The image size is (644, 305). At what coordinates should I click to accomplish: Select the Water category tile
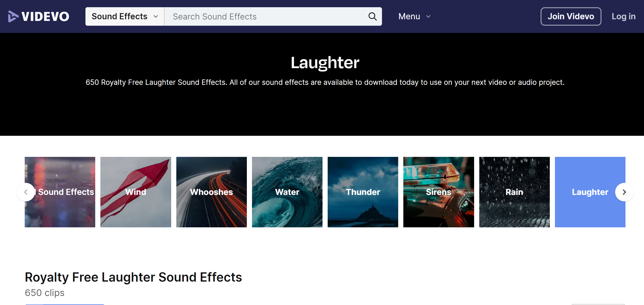pyautogui.click(x=287, y=192)
